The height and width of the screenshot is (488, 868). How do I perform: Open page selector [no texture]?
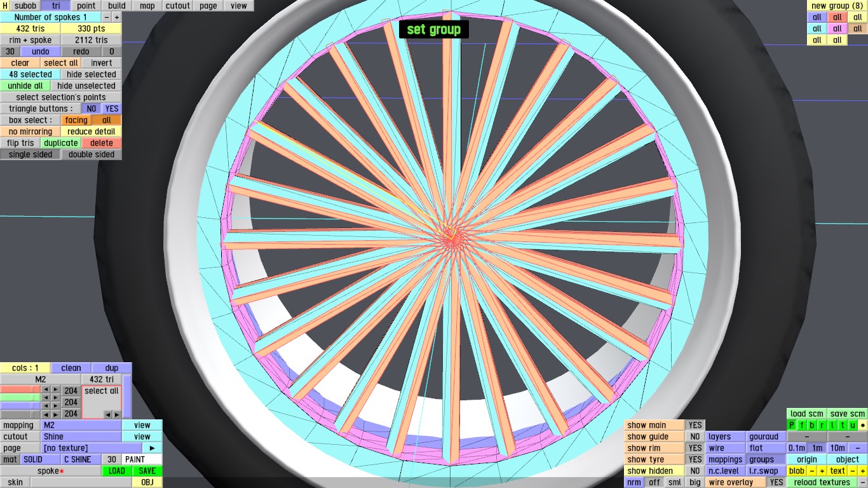(92, 448)
